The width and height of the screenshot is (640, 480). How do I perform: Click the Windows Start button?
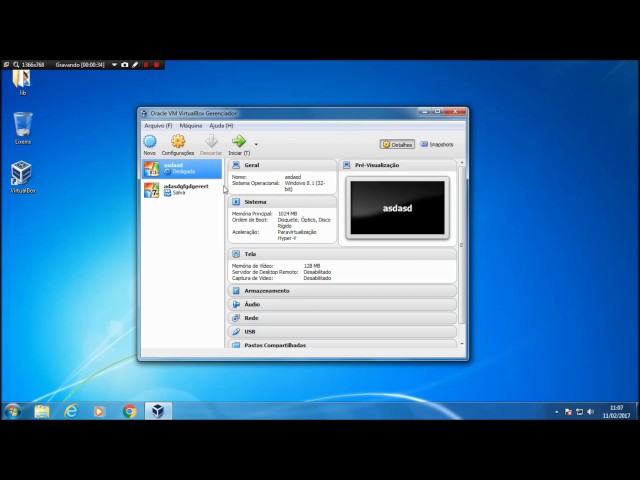pos(12,411)
